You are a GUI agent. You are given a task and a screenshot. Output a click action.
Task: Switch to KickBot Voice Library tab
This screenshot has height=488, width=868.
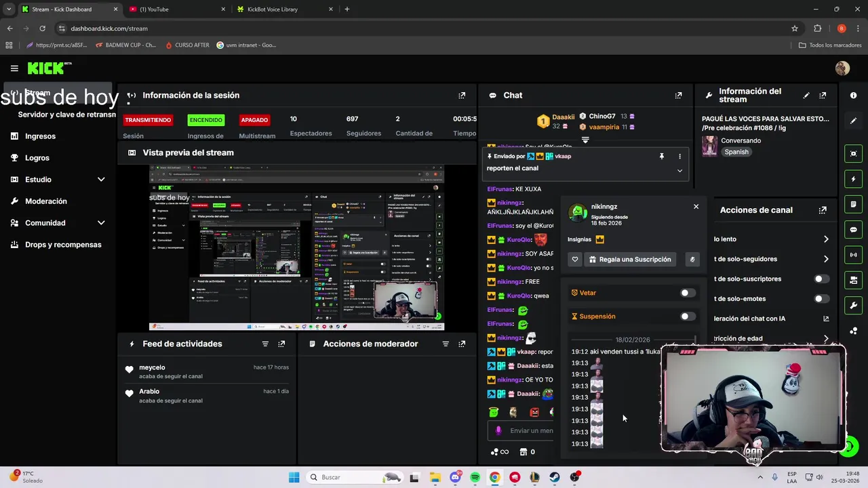pos(285,9)
